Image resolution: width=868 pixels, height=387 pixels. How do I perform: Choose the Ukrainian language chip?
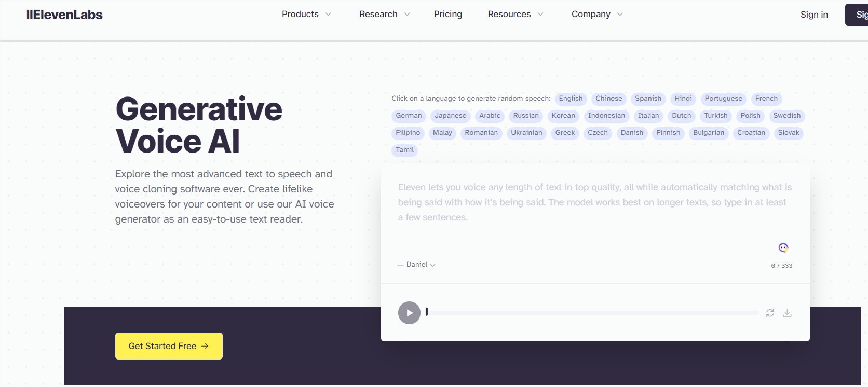click(x=526, y=133)
